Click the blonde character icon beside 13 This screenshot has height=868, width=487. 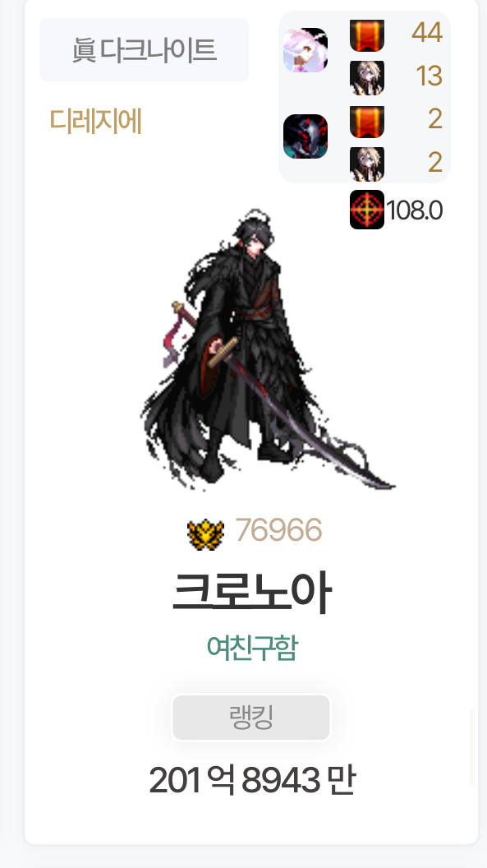point(367,78)
